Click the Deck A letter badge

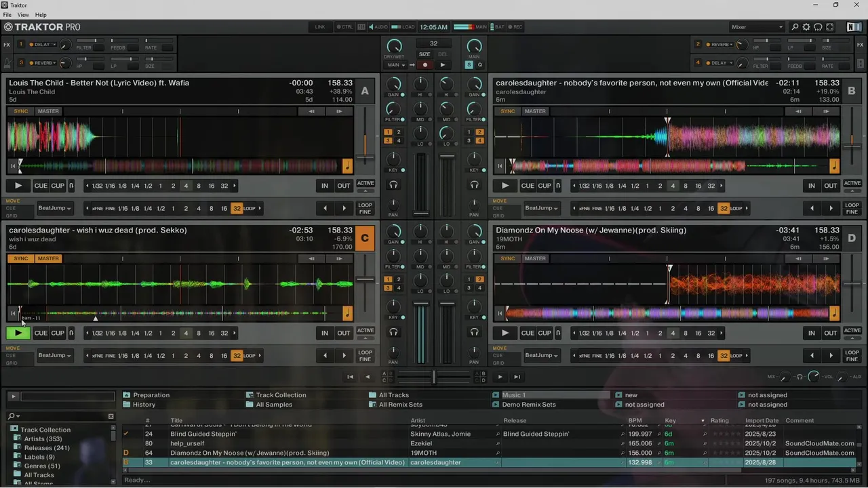365,91
